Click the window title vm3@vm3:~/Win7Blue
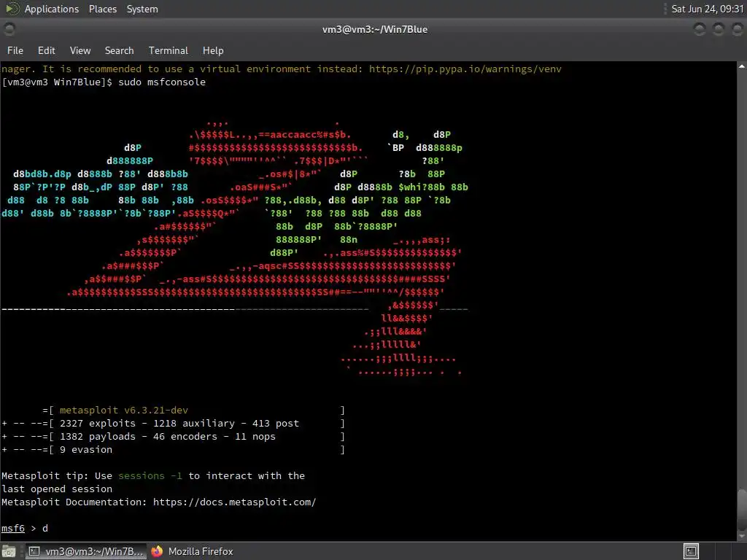 (x=375, y=29)
